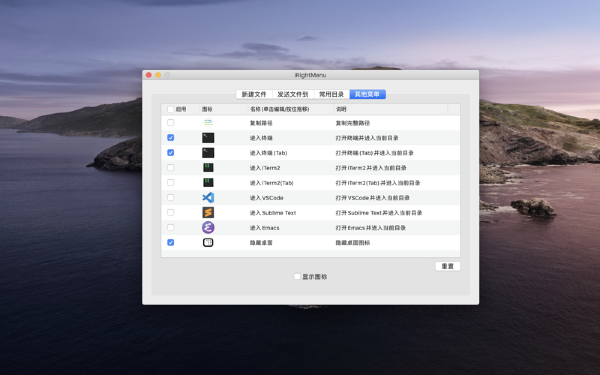Enable the 进入Sublime Text checkbox
This screenshot has width=600, height=375.
(x=171, y=212)
